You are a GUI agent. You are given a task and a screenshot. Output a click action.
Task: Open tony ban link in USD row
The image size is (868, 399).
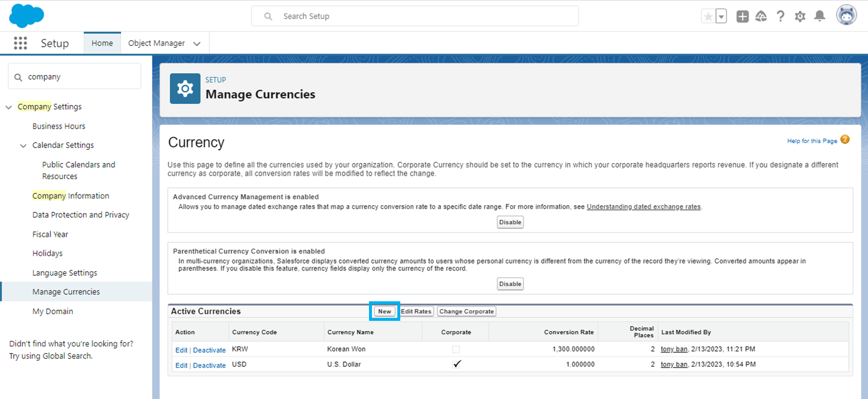click(674, 364)
